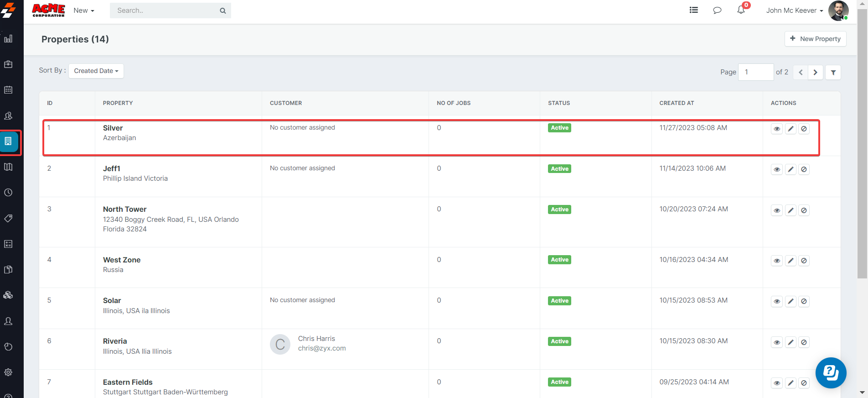Click the page number input field

755,72
